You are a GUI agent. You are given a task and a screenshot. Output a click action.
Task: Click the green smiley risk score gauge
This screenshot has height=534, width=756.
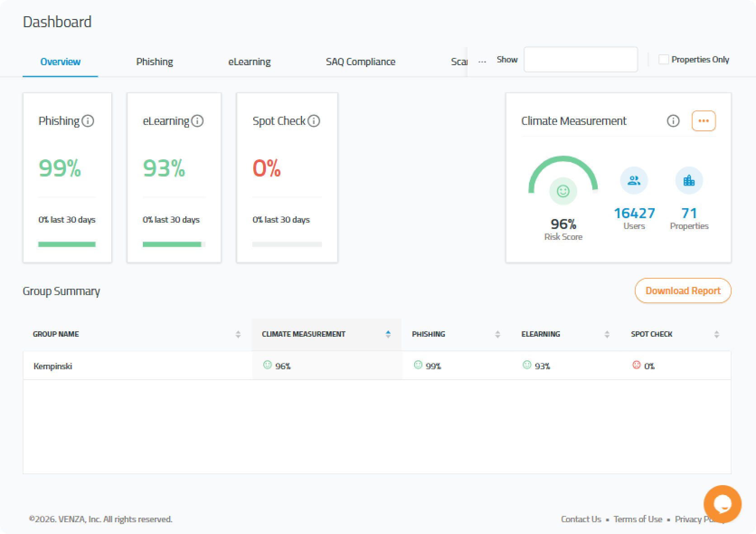coord(563,191)
